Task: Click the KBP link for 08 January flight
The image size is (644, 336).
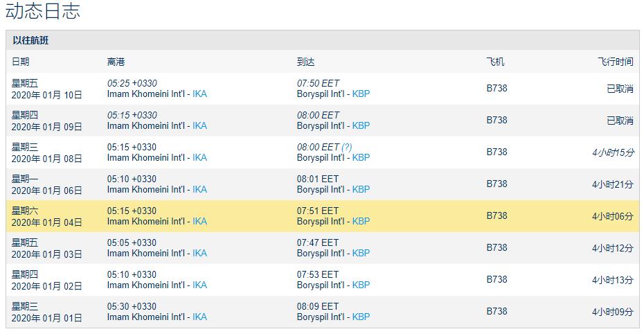Action: point(361,157)
